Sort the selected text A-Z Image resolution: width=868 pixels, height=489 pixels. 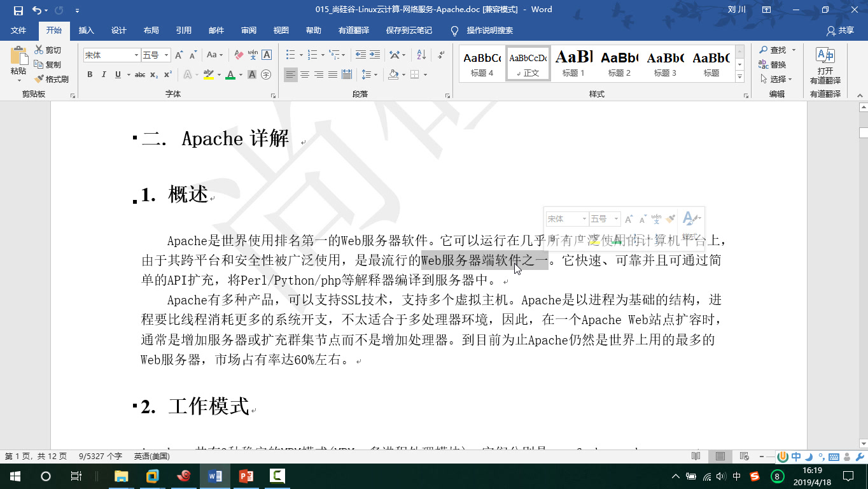(x=420, y=55)
